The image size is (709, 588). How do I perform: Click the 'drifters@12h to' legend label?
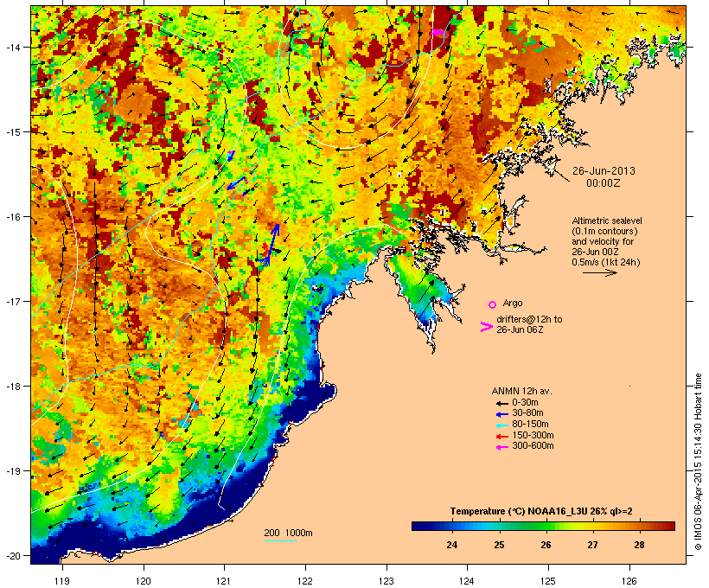coord(529,319)
